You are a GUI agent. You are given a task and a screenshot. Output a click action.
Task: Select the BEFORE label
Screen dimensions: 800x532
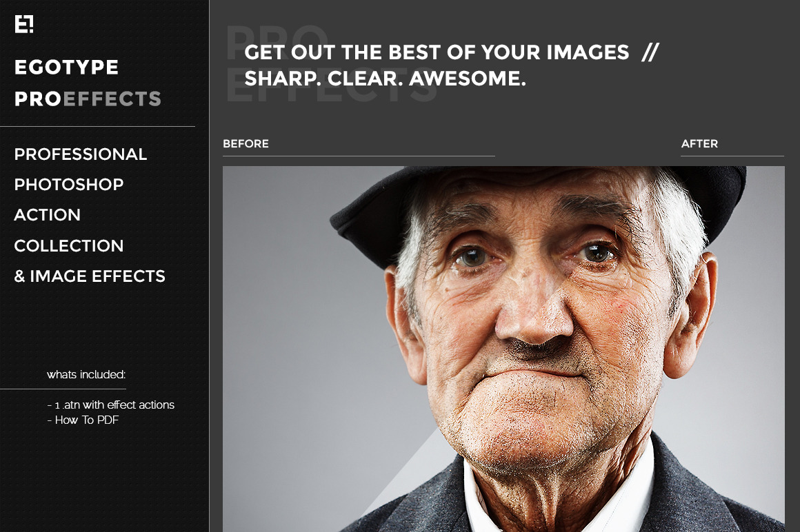pyautogui.click(x=246, y=144)
